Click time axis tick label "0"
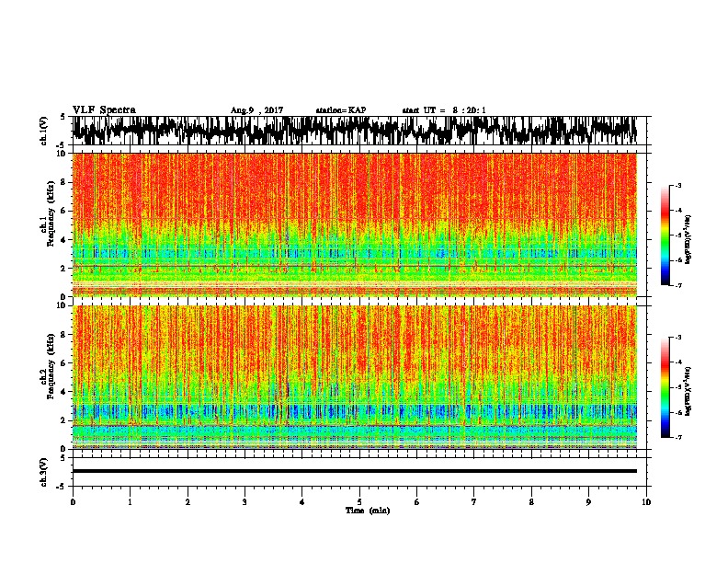The image size is (728, 563). (73, 502)
